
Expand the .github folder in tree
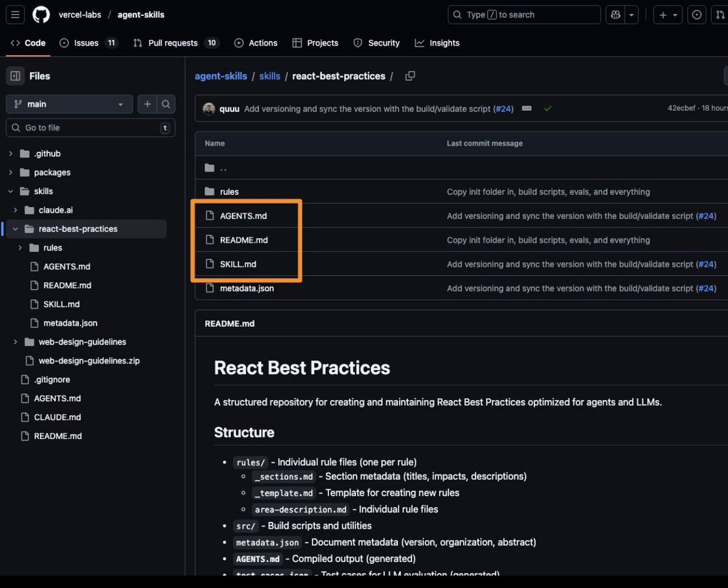pos(11,154)
